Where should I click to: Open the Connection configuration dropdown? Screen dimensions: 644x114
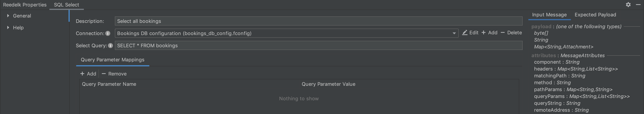(x=454, y=33)
